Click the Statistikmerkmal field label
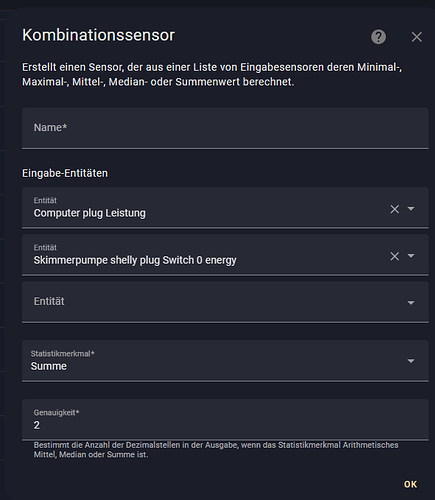This screenshot has width=435, height=500. [x=62, y=354]
